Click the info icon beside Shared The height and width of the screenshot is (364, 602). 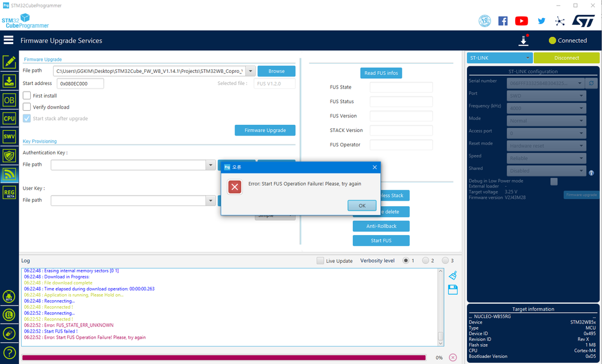(x=591, y=173)
